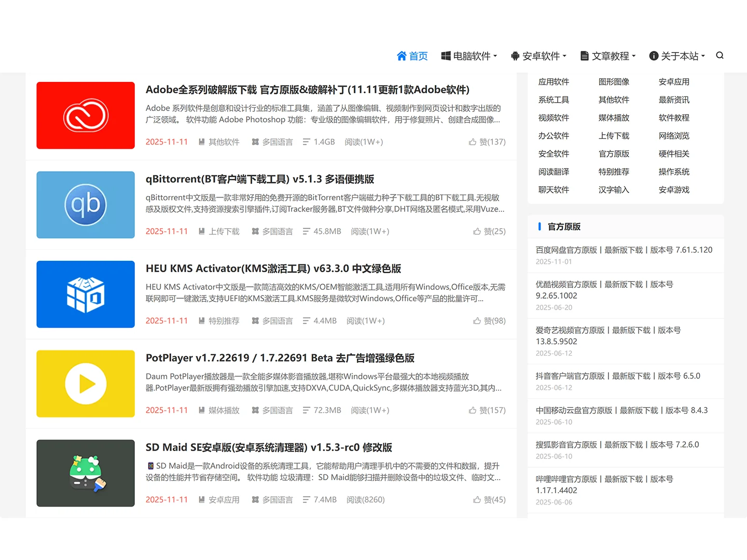The height and width of the screenshot is (560, 747).
Task: Click the 上传下载 tag icon on qBittorrent row
Action: click(x=202, y=231)
